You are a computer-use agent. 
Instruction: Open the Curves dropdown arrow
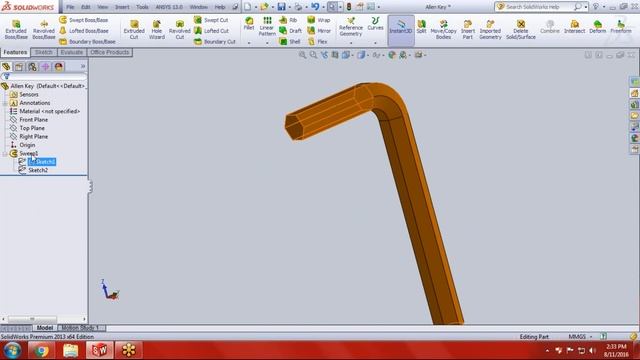click(375, 42)
